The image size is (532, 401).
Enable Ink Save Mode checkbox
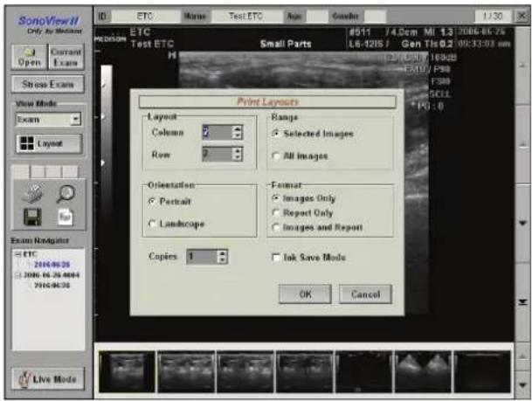tap(276, 258)
